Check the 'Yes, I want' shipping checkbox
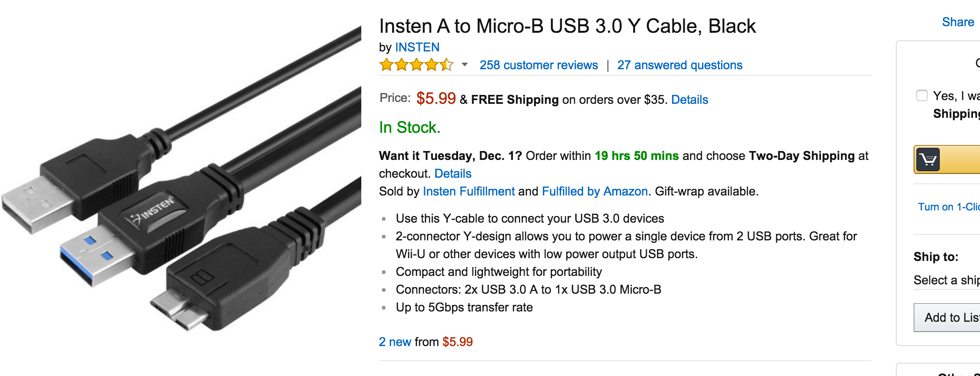This screenshot has width=980, height=376. 921,95
